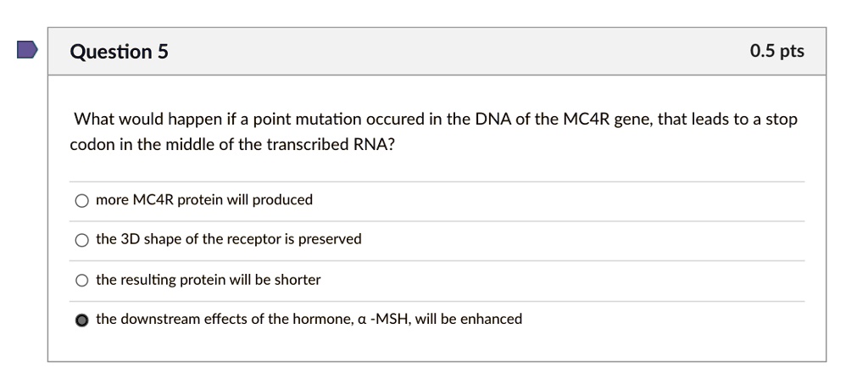Click the word 'preserved' in the second option
The image size is (868, 390).
tap(330, 239)
